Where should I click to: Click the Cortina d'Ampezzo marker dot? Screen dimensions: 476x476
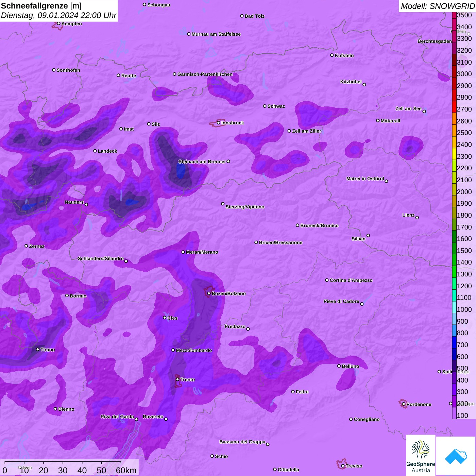click(x=327, y=280)
